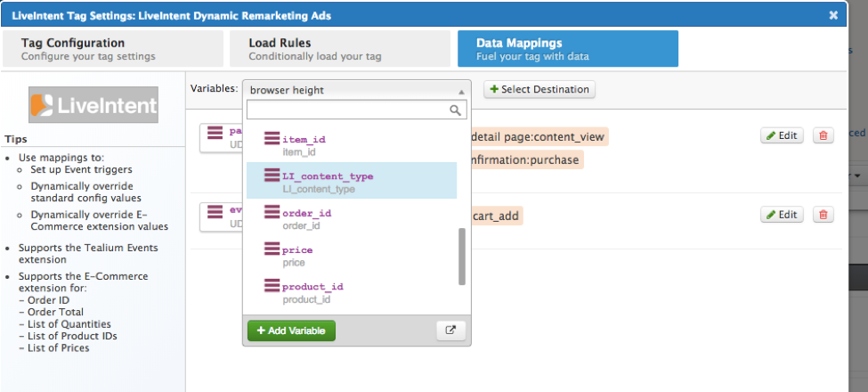Click the LiveIntent logo image
This screenshot has width=868, height=392.
tap(93, 106)
